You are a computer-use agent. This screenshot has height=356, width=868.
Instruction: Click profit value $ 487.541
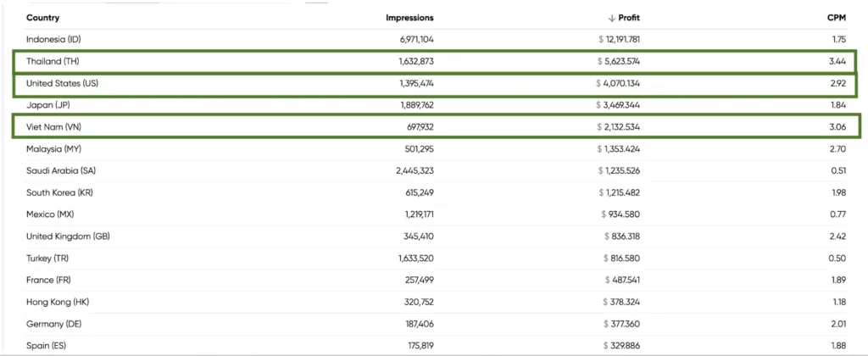pyautogui.click(x=622, y=281)
